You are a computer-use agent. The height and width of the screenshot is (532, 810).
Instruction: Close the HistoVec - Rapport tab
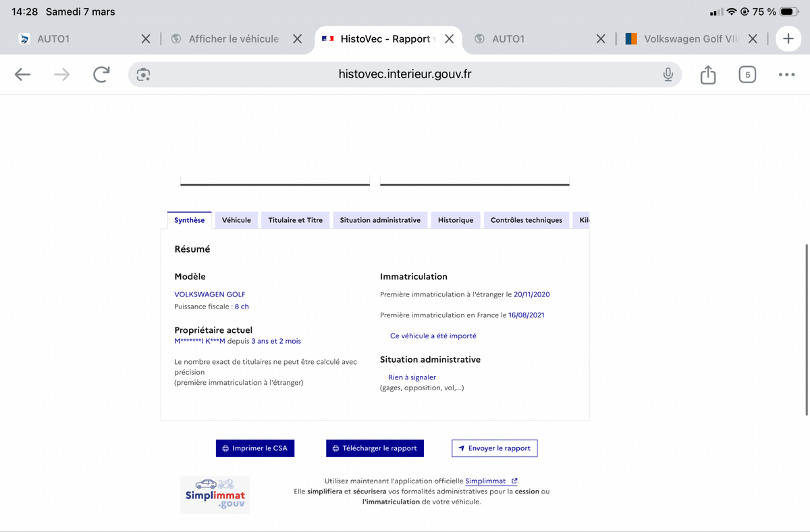pyautogui.click(x=449, y=39)
